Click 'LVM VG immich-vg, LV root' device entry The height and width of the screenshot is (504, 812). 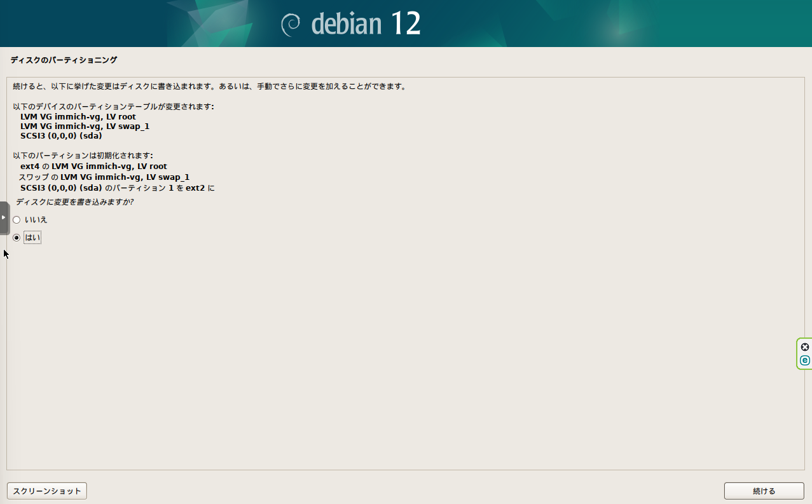point(78,117)
